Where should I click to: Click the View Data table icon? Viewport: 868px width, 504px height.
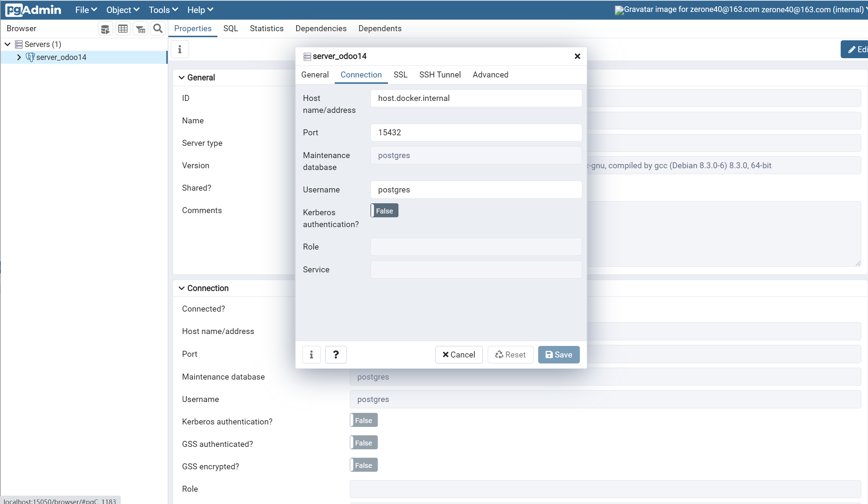pos(123,29)
